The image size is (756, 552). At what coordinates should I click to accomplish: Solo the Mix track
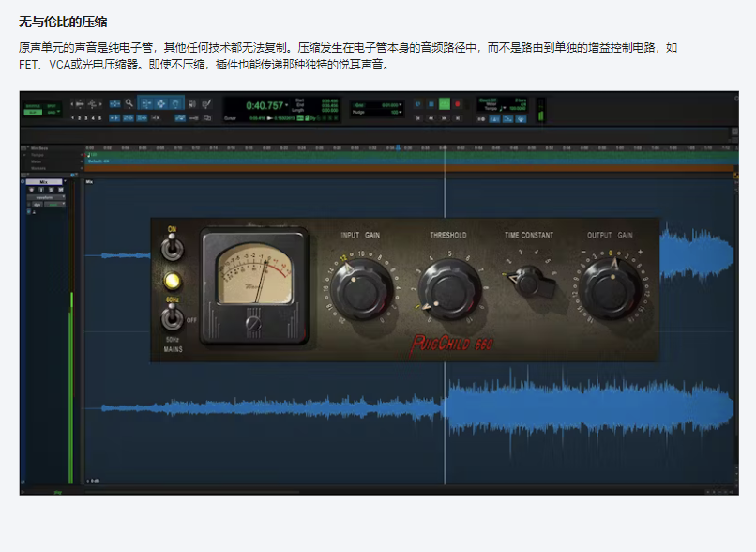click(51, 190)
